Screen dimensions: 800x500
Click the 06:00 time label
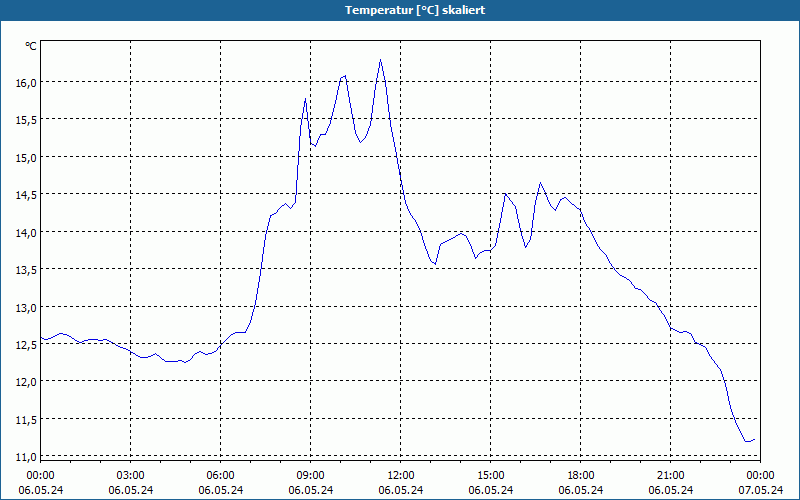coord(220,476)
